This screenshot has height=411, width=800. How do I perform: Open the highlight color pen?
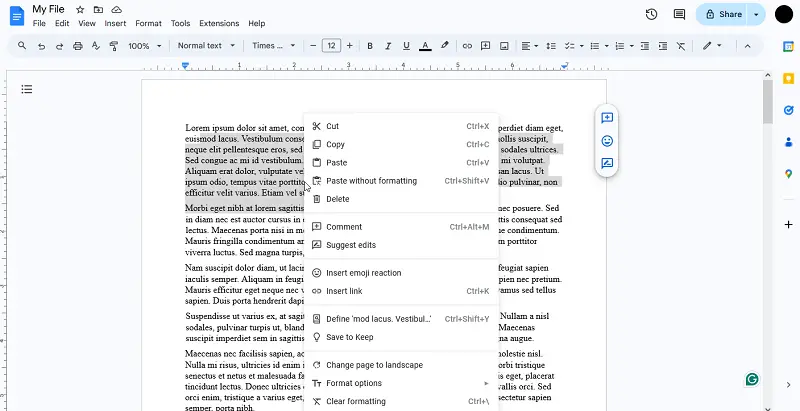(444, 45)
